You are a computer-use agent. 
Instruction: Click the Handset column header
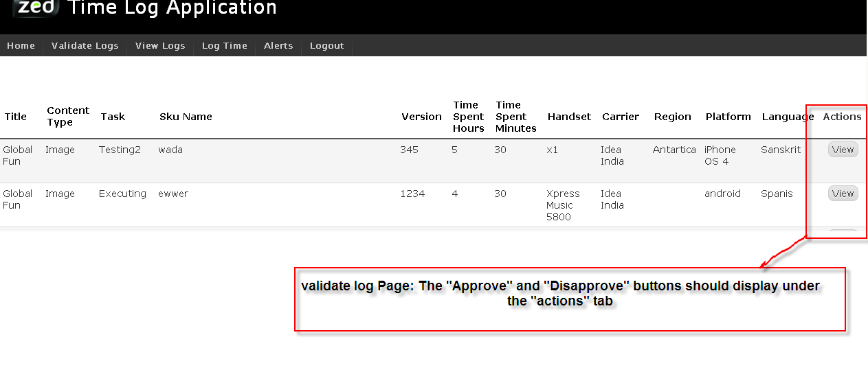pos(569,117)
